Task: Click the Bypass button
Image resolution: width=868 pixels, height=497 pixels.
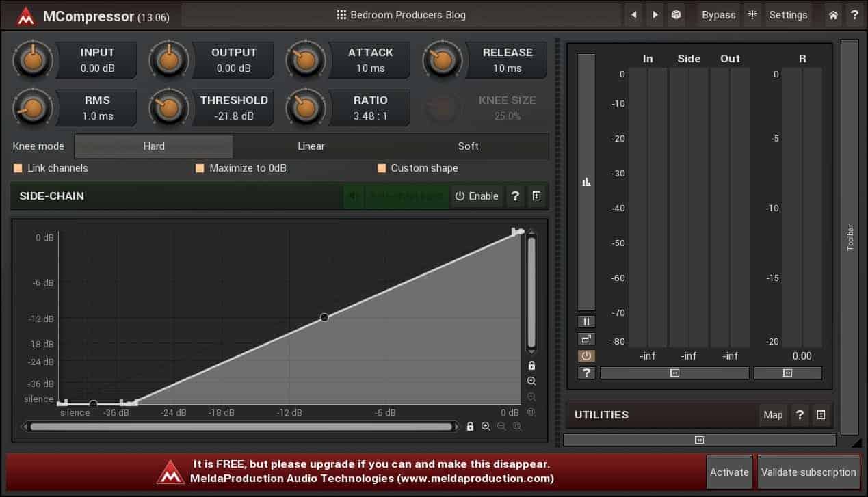Action: 718,14
